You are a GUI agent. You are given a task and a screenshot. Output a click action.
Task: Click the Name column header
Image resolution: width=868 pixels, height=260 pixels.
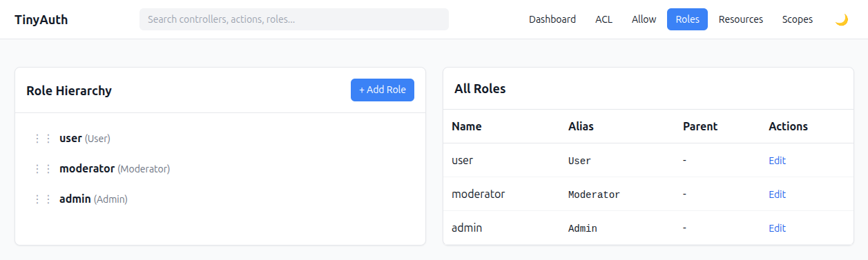click(x=467, y=126)
